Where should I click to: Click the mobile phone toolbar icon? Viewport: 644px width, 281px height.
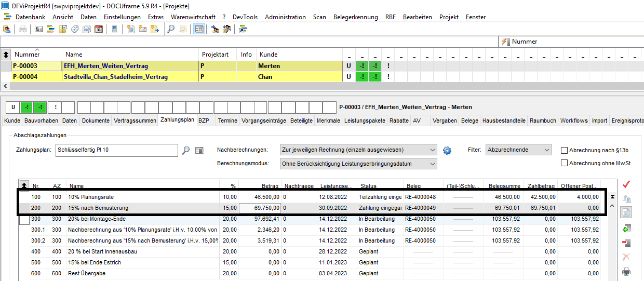[x=115, y=29]
